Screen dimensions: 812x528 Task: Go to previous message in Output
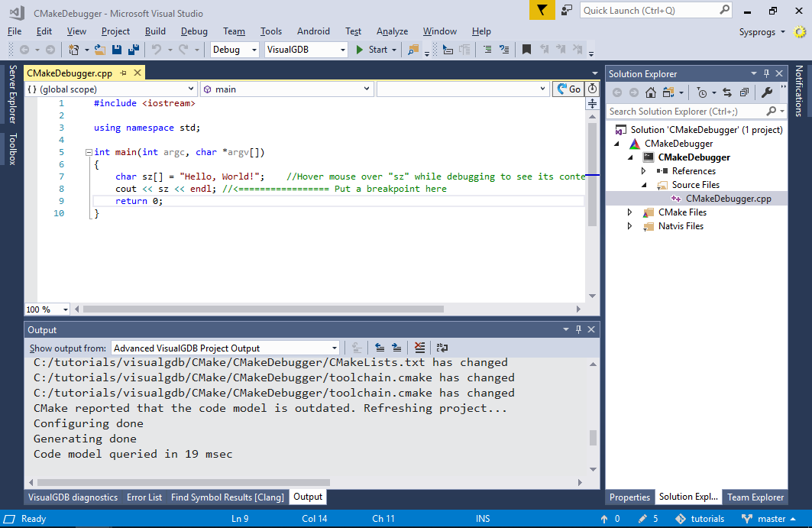[x=380, y=348]
